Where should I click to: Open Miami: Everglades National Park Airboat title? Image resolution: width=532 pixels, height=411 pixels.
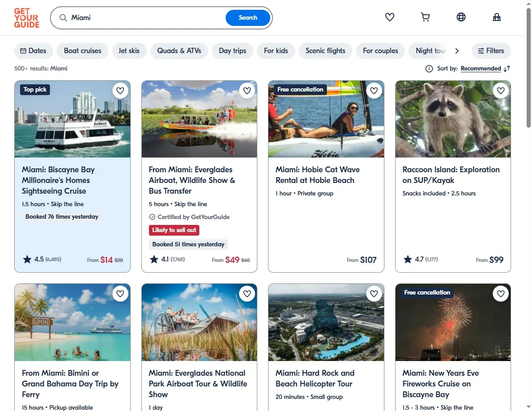click(x=198, y=384)
